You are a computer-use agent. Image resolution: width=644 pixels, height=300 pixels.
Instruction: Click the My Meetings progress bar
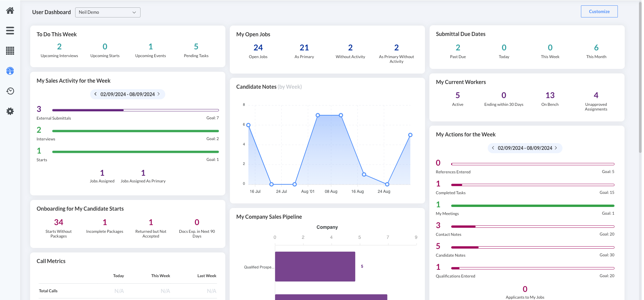pyautogui.click(x=533, y=206)
